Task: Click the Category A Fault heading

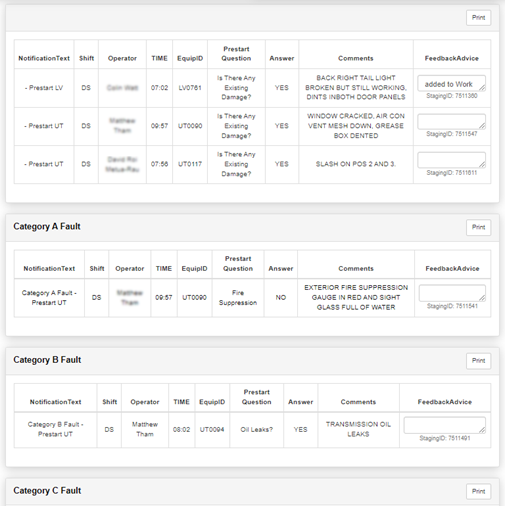Action: click(47, 227)
